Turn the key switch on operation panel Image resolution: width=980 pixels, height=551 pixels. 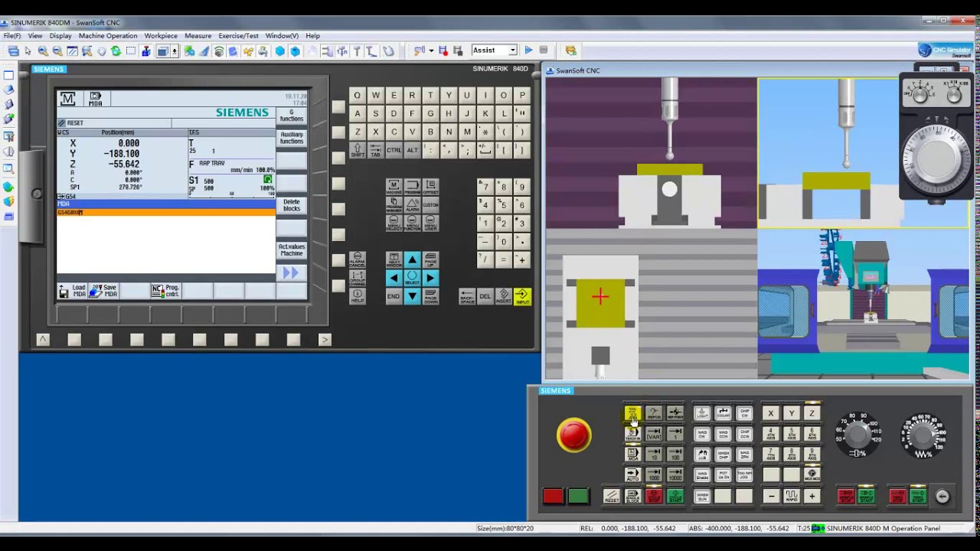tap(942, 497)
